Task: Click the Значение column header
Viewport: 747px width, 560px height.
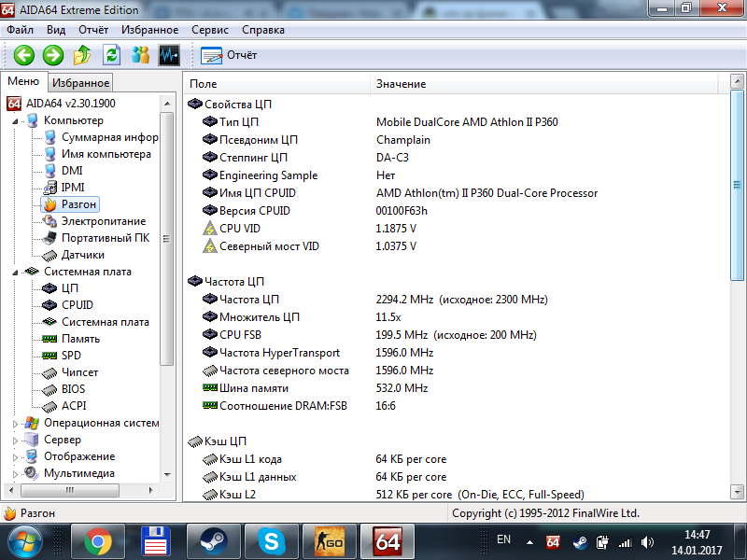Action: (x=544, y=84)
